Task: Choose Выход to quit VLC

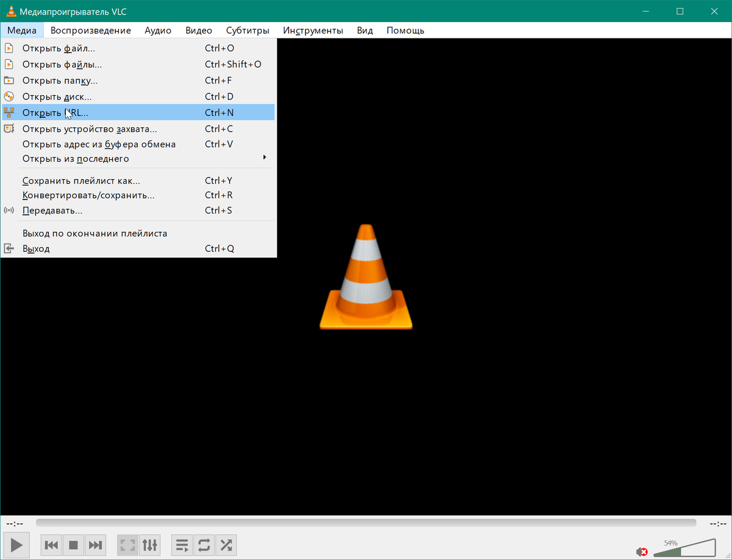Action: [138, 248]
